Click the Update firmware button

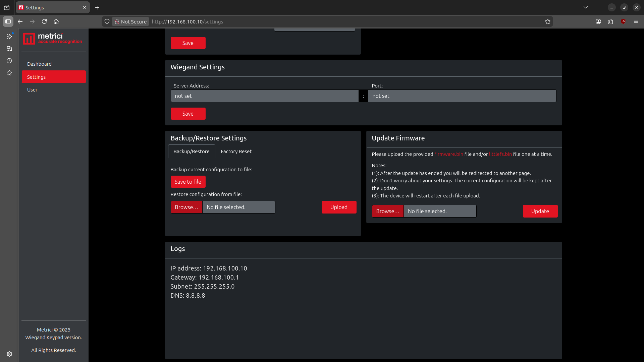(540, 211)
